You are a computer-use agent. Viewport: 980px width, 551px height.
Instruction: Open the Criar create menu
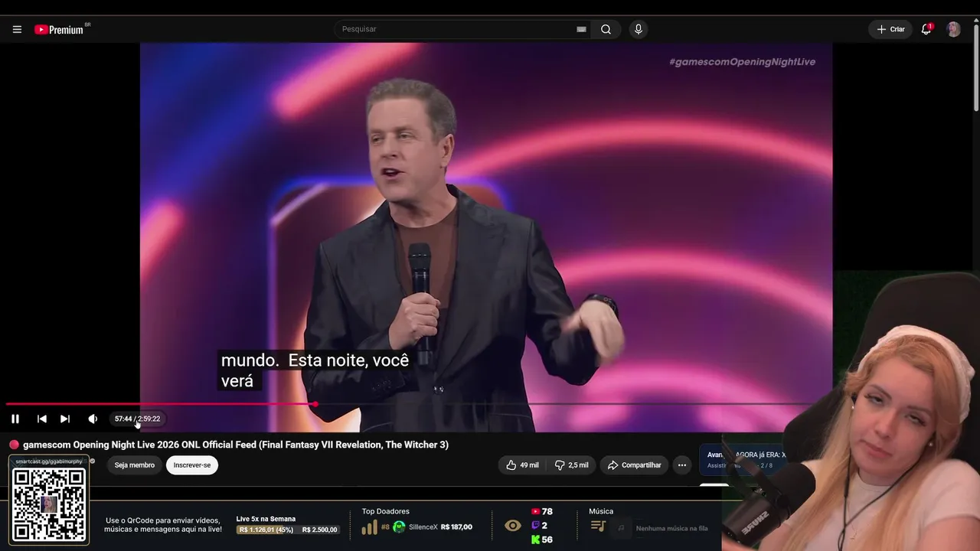click(x=890, y=29)
